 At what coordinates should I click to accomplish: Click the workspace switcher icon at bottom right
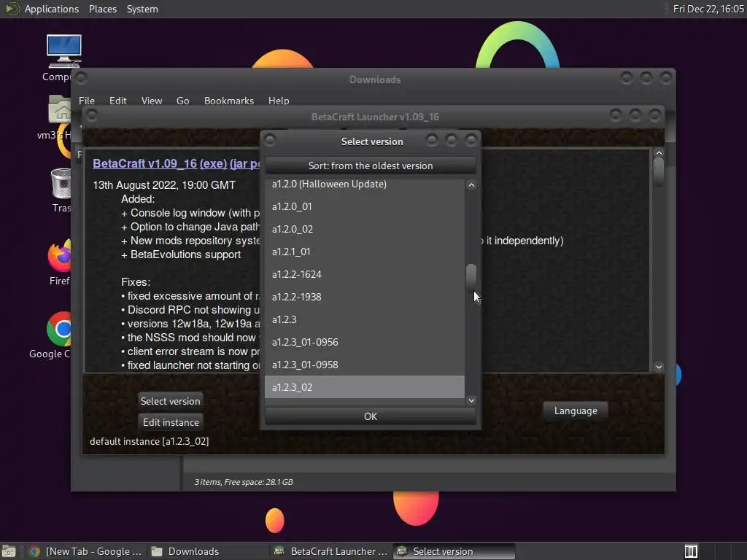point(691,551)
